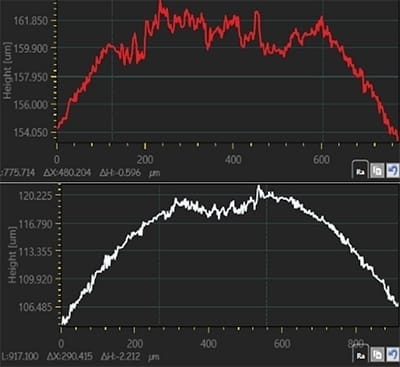Select the left vertical cursor line on white profile
The width and height of the screenshot is (400, 367).
(159, 255)
